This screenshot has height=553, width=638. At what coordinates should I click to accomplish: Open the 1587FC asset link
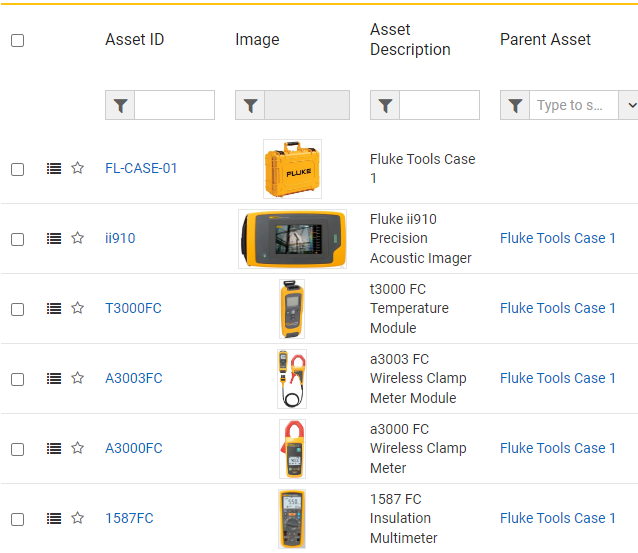point(129,518)
